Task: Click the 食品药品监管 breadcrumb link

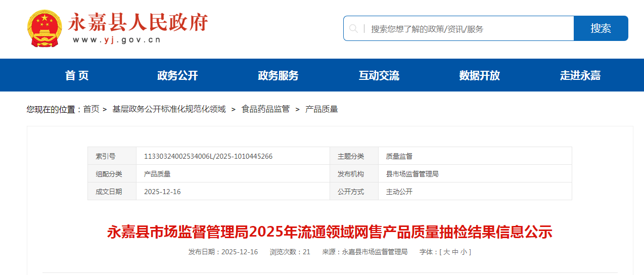Action: click(x=265, y=109)
